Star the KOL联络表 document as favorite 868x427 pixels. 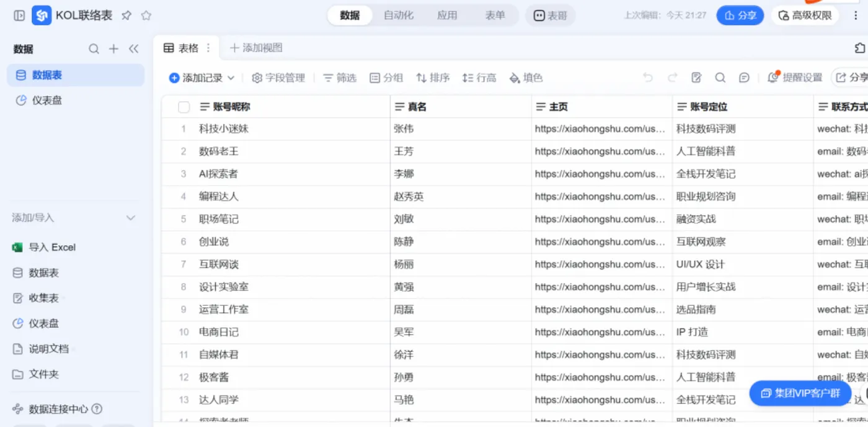pos(146,16)
